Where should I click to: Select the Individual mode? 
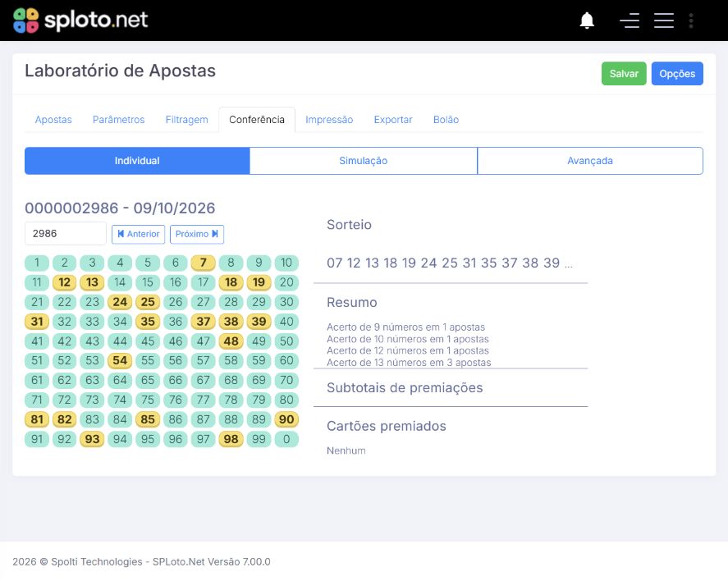(137, 161)
